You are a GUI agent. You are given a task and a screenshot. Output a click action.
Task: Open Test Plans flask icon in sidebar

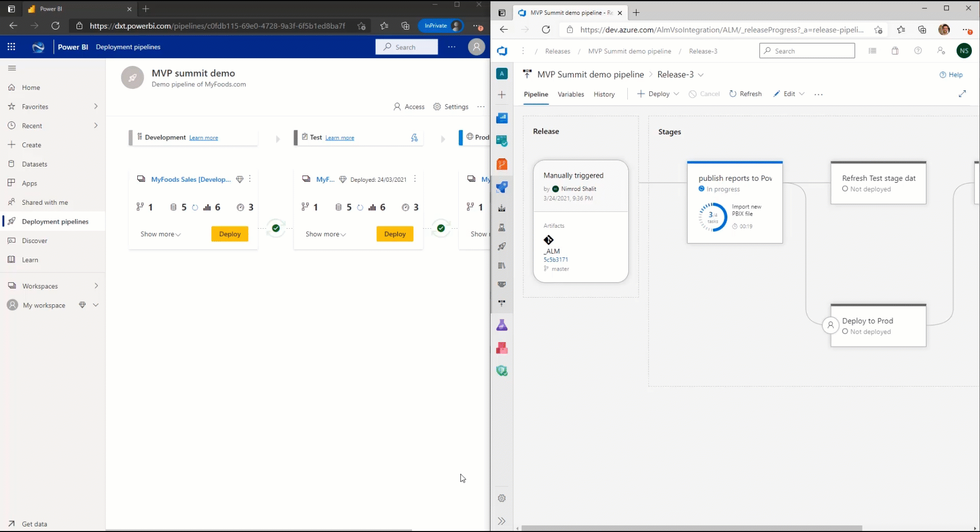point(502,325)
